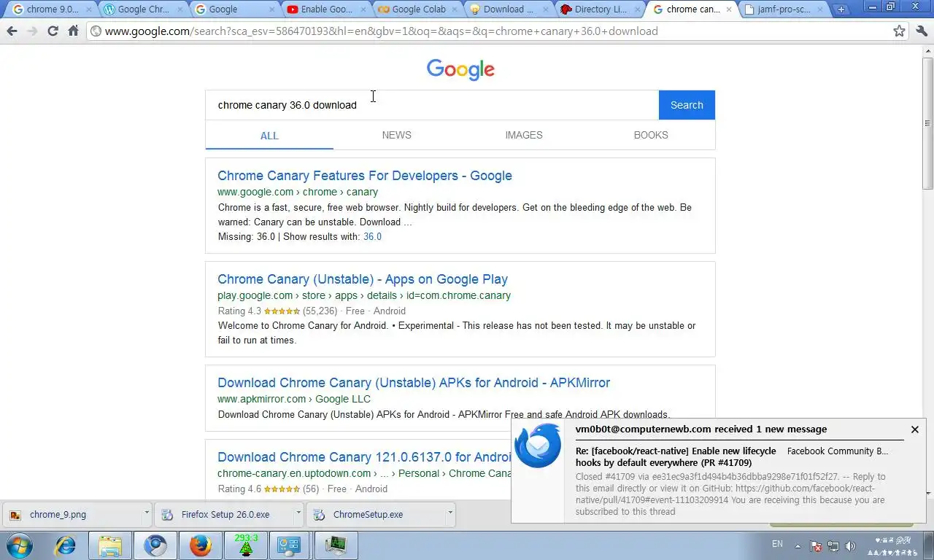Screen dimensions: 934x560
Task: Close the Google Colab tab
Action: [x=454, y=9]
